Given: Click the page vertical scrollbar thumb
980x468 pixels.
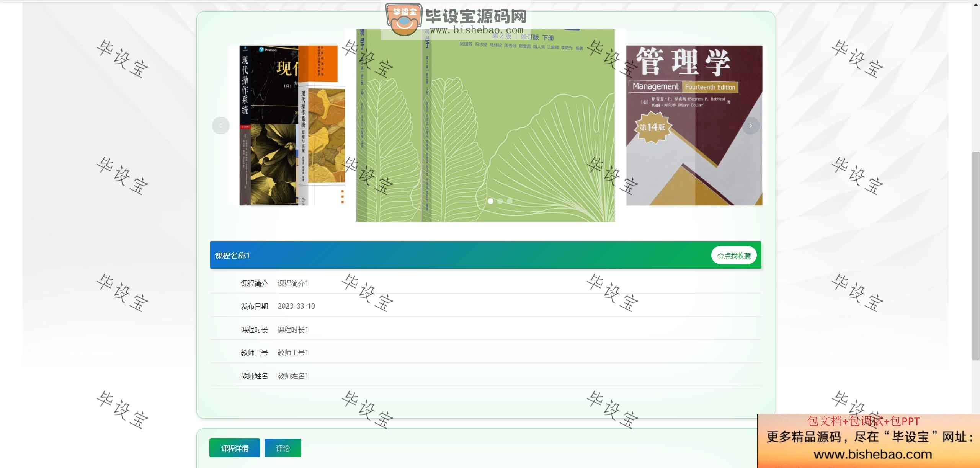Looking at the screenshot, I should coord(976,256).
